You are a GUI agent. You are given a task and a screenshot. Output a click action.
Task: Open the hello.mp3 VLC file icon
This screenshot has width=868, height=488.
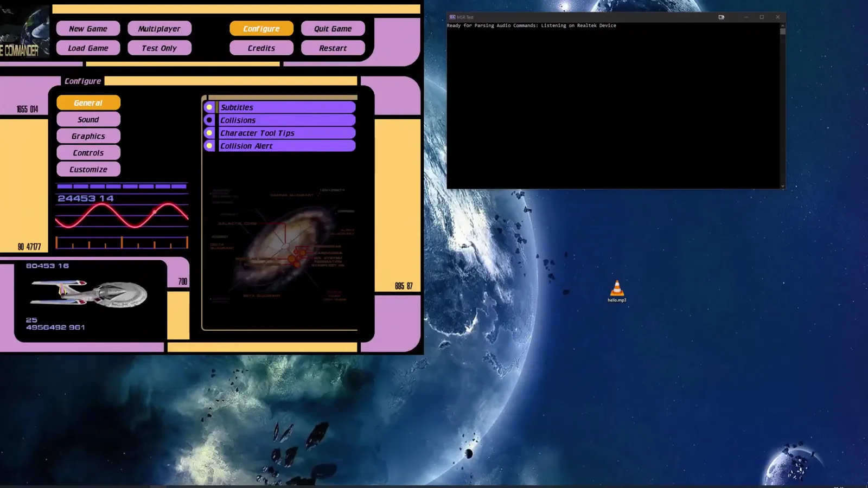[617, 291]
